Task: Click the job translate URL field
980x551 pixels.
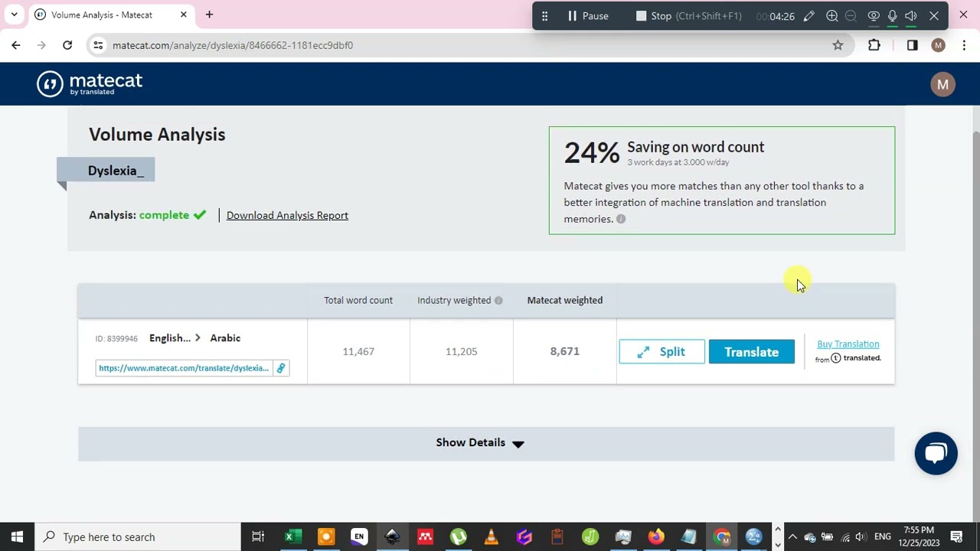Action: point(184,368)
